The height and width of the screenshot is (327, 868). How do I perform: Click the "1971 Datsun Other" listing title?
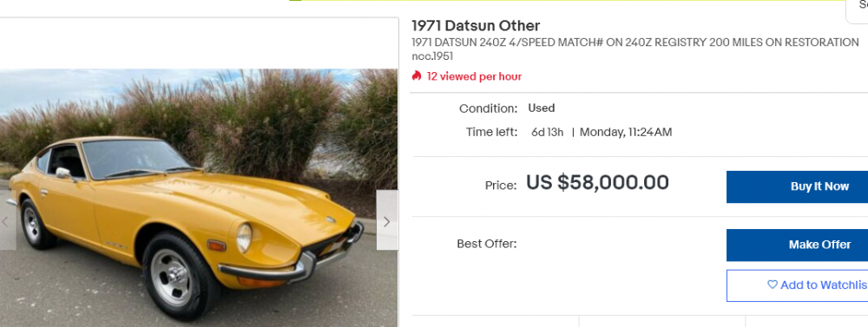(476, 25)
